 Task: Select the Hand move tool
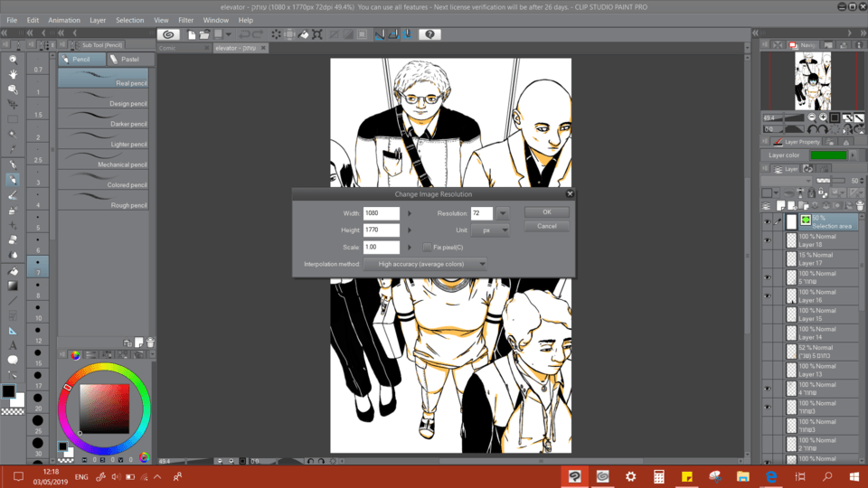click(13, 74)
